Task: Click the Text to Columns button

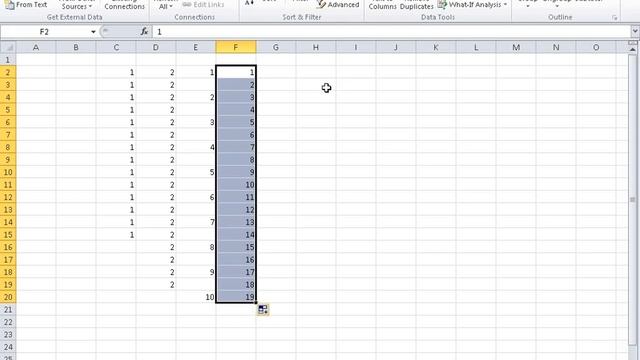Action: click(382, 5)
